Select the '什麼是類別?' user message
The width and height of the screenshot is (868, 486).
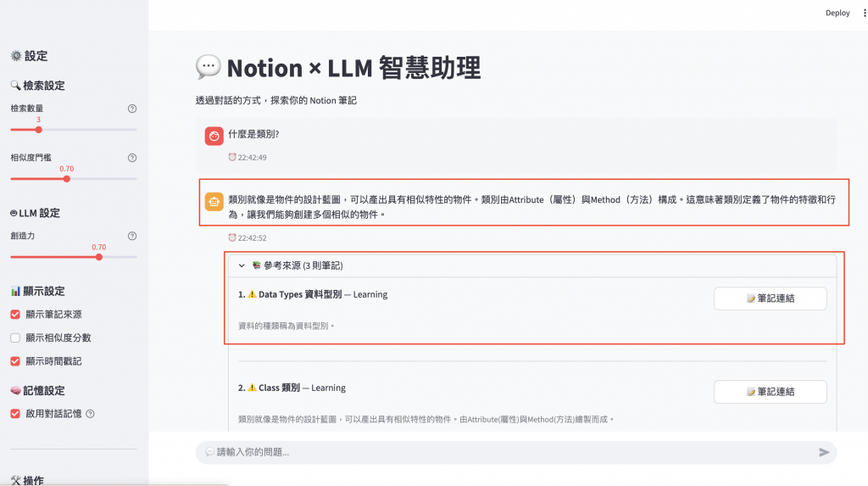point(253,134)
